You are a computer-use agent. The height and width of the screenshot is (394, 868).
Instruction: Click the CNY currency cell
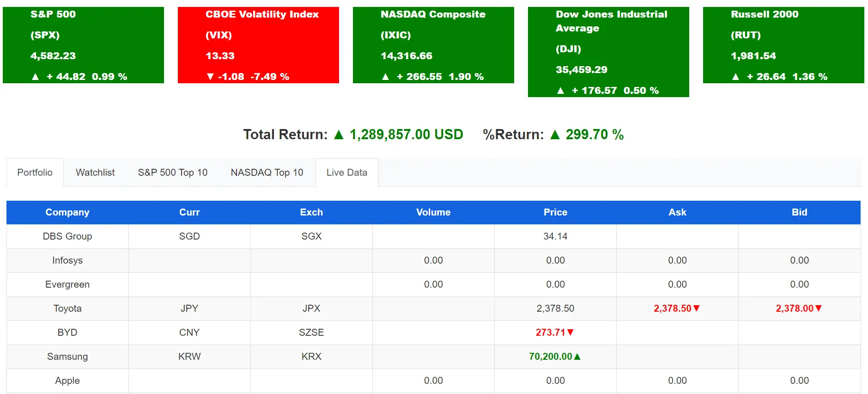pyautogui.click(x=189, y=332)
